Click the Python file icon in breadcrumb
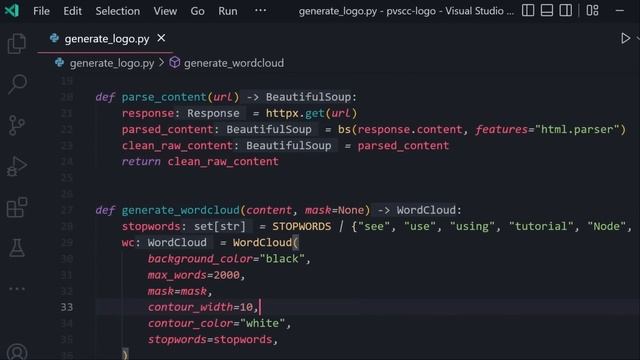The width and height of the screenshot is (640, 360). point(60,62)
